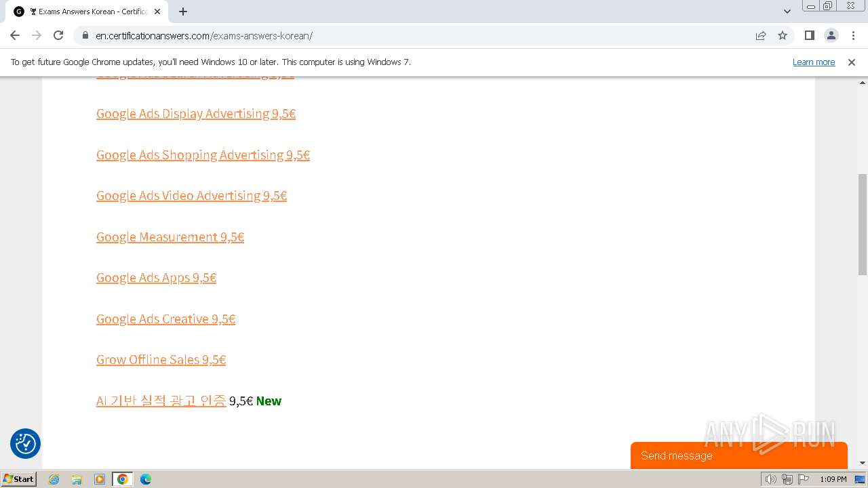Click the taskbar clock showing 1:09 PM
The height and width of the screenshot is (488, 868).
coord(833,479)
